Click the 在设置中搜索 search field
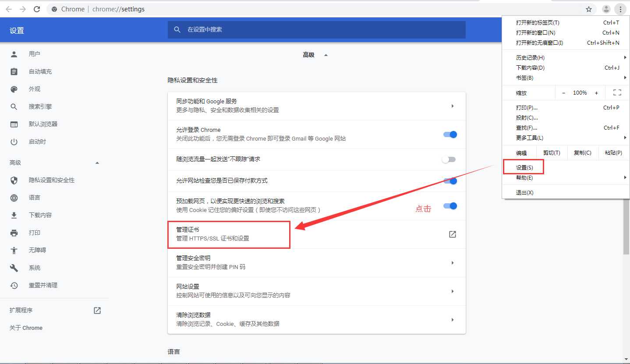The height and width of the screenshot is (364, 630). coord(316,30)
